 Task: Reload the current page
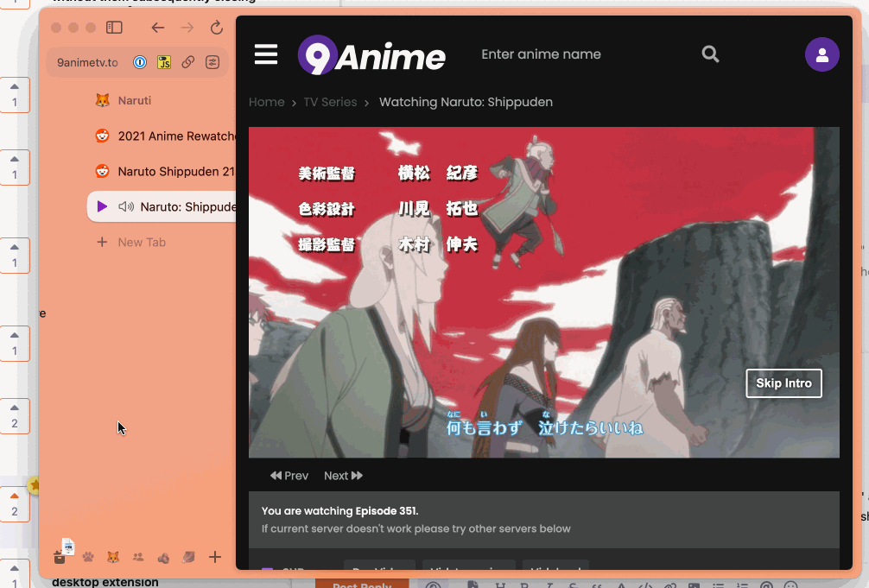point(217,28)
